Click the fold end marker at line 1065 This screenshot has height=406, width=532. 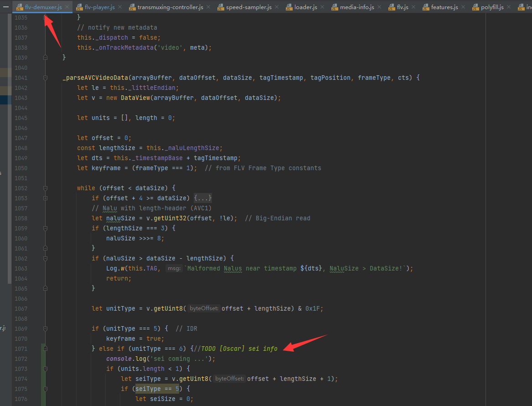(x=46, y=289)
